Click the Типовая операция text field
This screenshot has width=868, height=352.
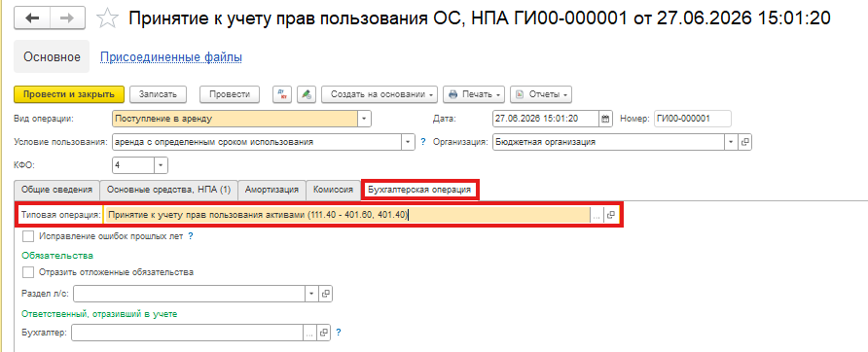pos(347,215)
